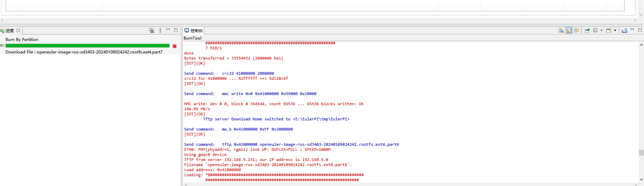Clear the console output

(561, 30)
